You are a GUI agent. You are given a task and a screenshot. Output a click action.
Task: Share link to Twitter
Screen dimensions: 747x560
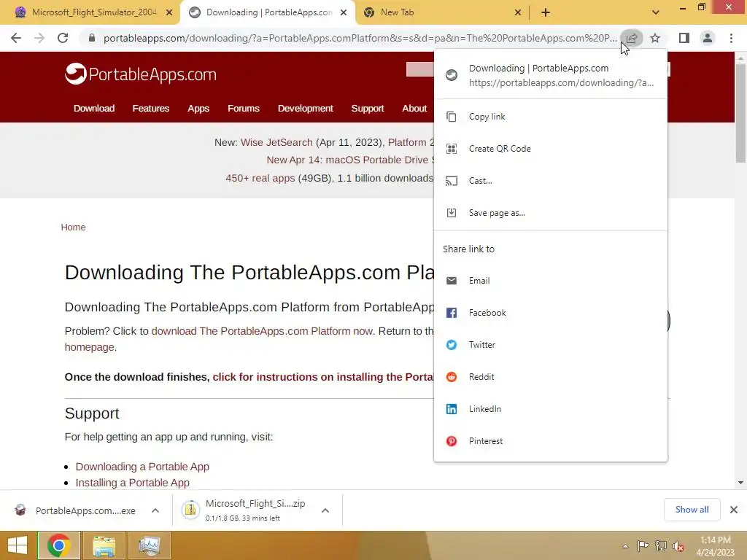coord(551,345)
